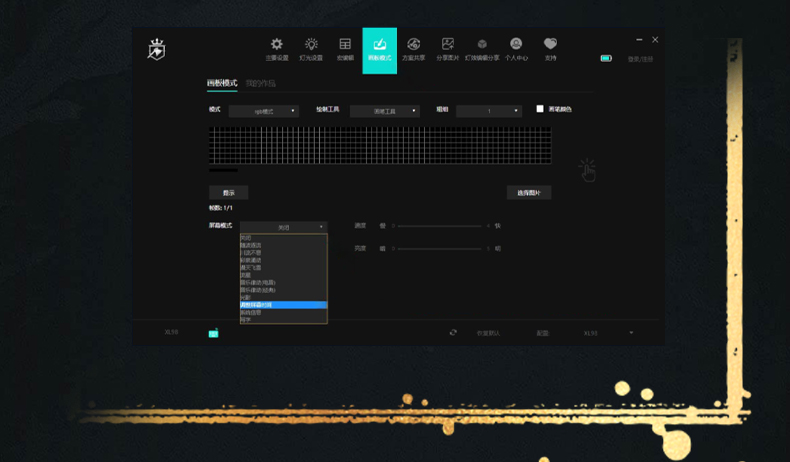Click the refresh icon beside restore default

pos(453,333)
